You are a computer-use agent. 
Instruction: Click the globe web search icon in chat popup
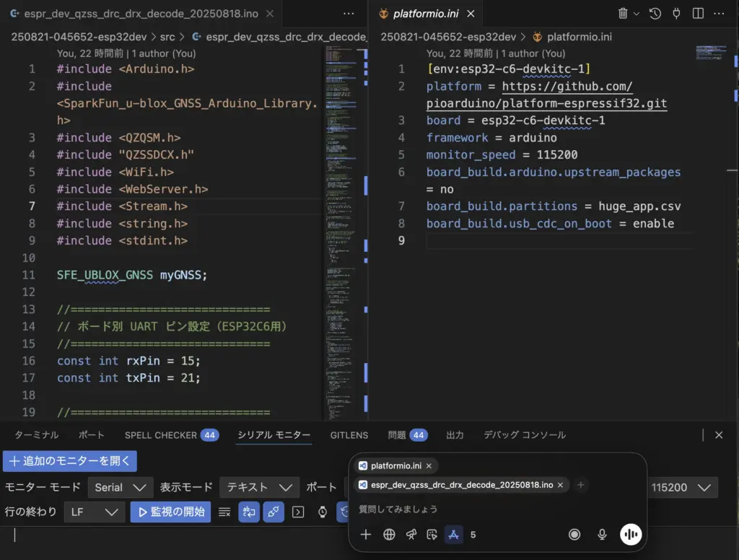(389, 534)
